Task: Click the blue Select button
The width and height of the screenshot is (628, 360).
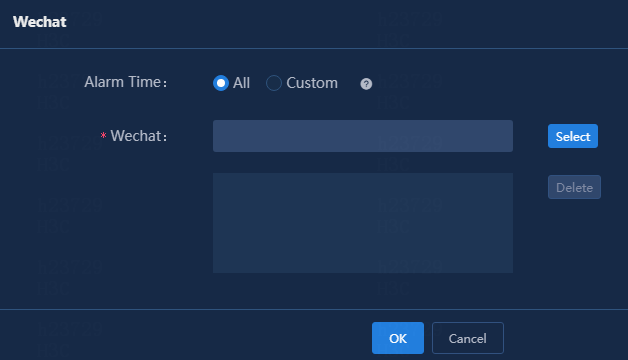Action: coord(573,136)
